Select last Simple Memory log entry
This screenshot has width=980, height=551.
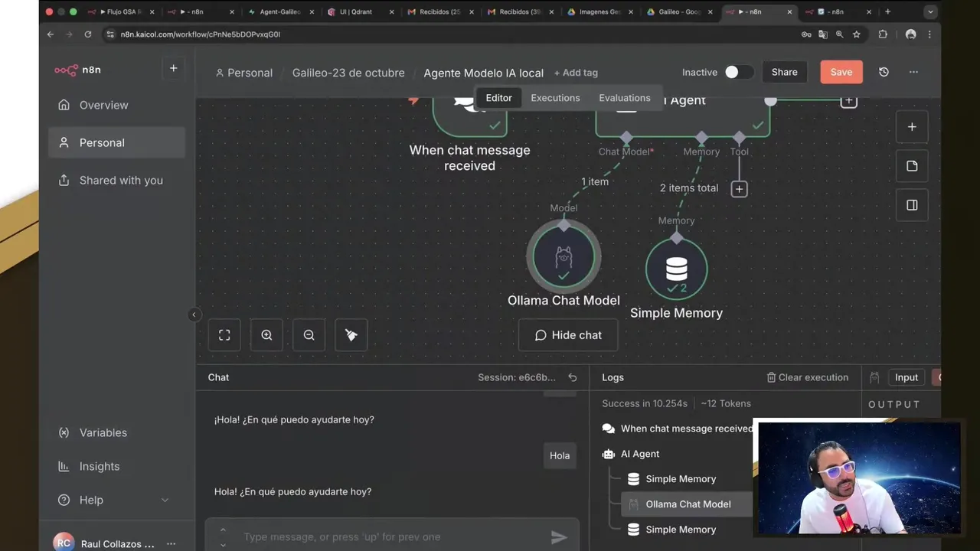point(681,530)
